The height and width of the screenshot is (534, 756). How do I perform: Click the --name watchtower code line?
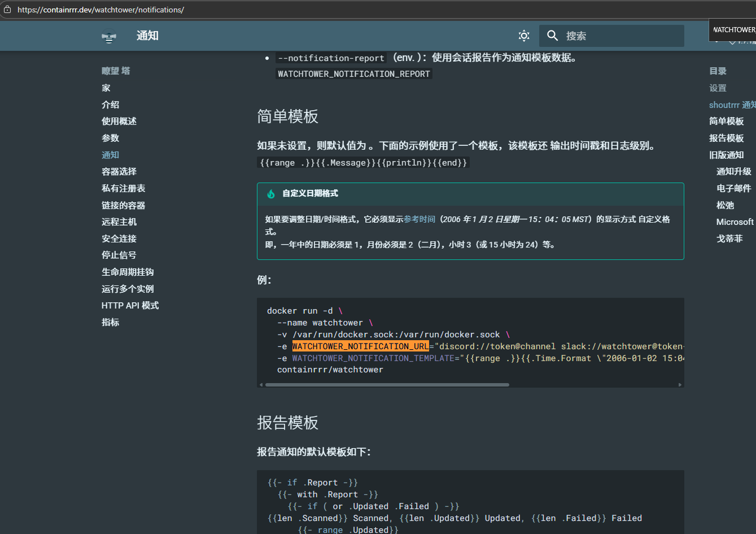coord(325,323)
